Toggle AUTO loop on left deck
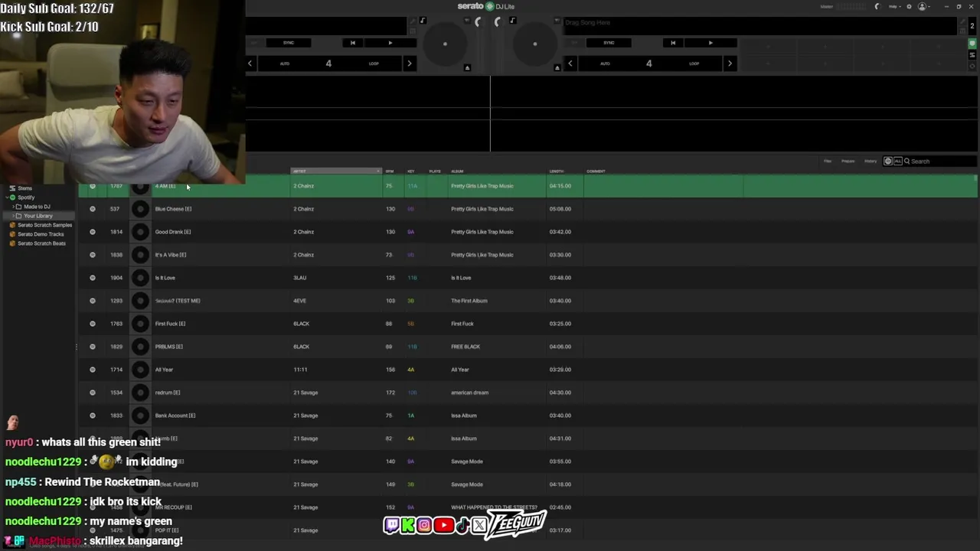 (285, 64)
